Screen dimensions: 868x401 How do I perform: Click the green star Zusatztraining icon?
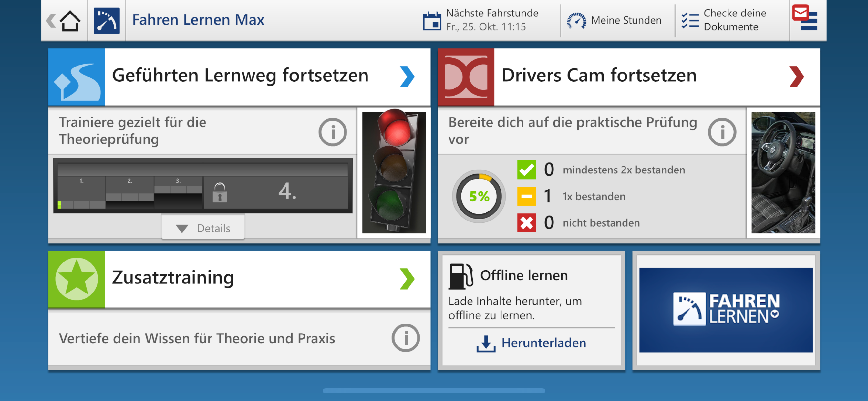click(77, 279)
